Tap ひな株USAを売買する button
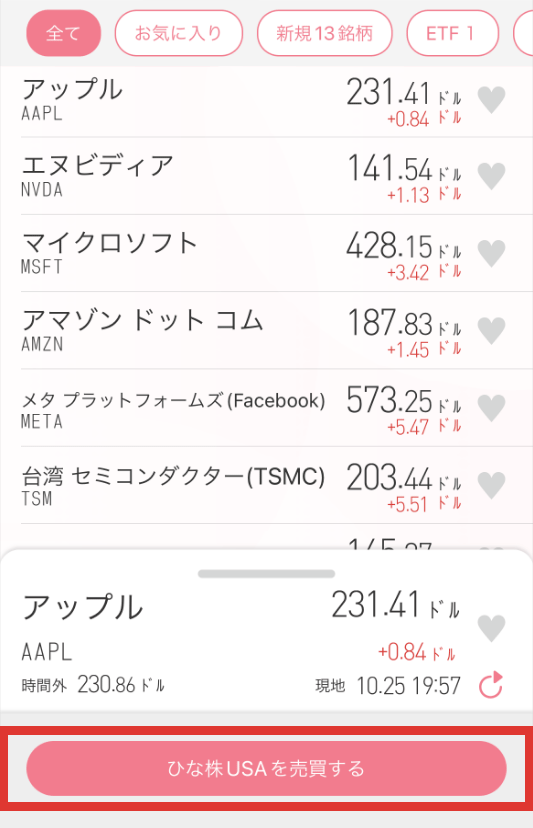The height and width of the screenshot is (828, 533). coord(266,768)
